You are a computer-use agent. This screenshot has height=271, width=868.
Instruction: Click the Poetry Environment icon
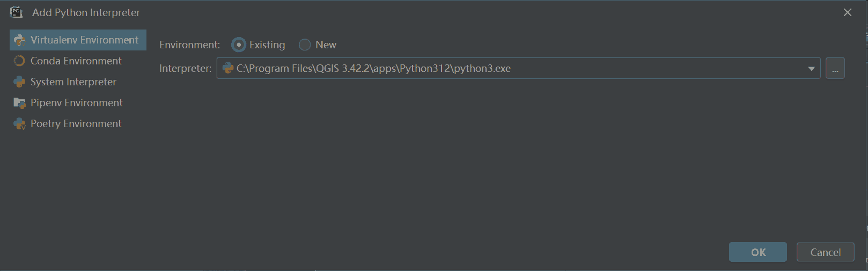(19, 124)
